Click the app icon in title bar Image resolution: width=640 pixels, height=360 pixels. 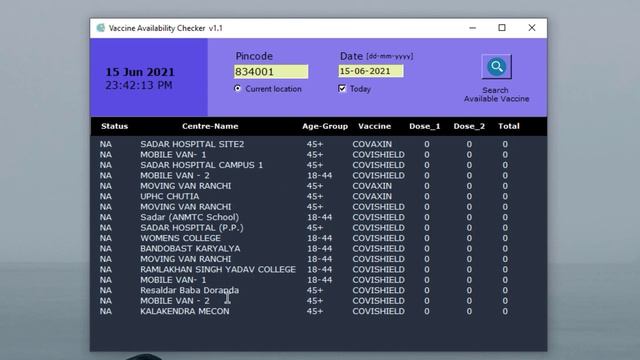[x=100, y=28]
